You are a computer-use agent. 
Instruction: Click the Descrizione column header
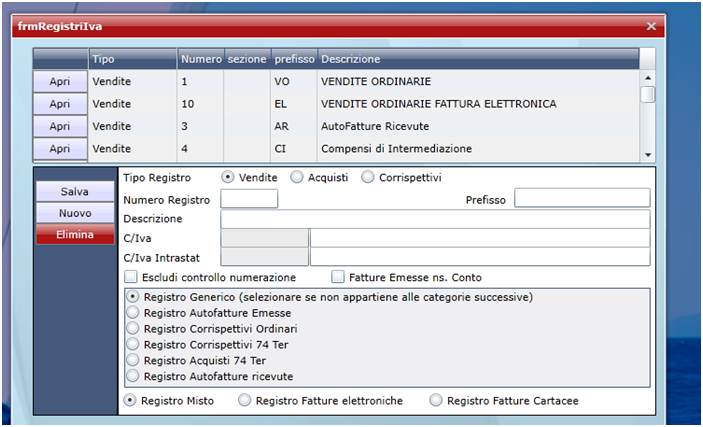[478, 59]
